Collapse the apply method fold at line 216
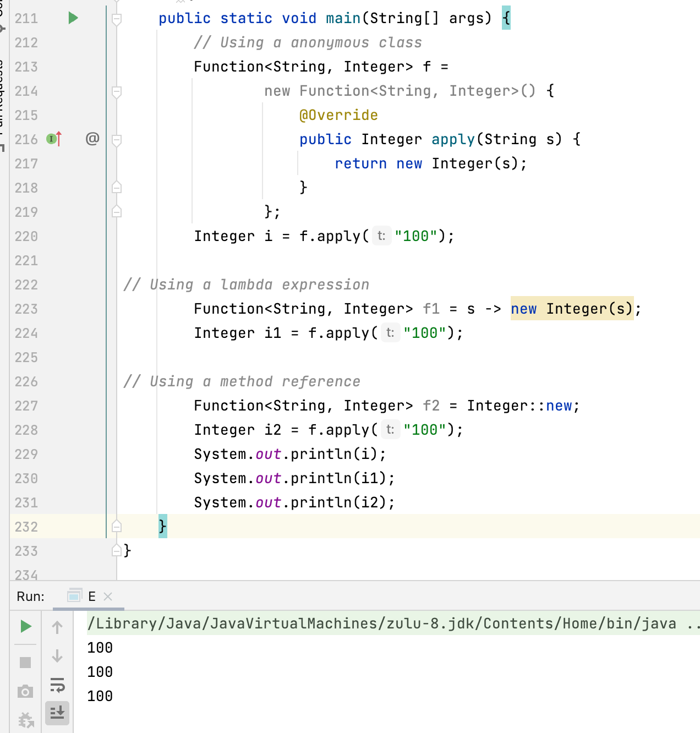Image resolution: width=700 pixels, height=733 pixels. 117,140
